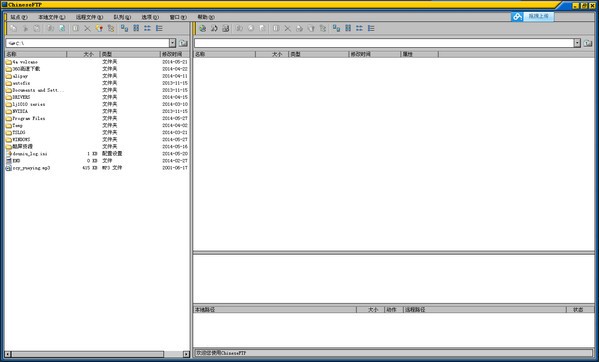
Task: Click the local pane horizontal scrollbar right arrow
Action: click(x=186, y=354)
